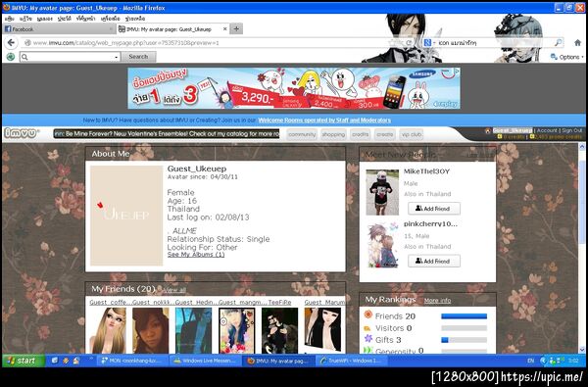The width and height of the screenshot is (588, 387).
Task: Open the Options dropdown in toolbar
Action: [x=567, y=57]
